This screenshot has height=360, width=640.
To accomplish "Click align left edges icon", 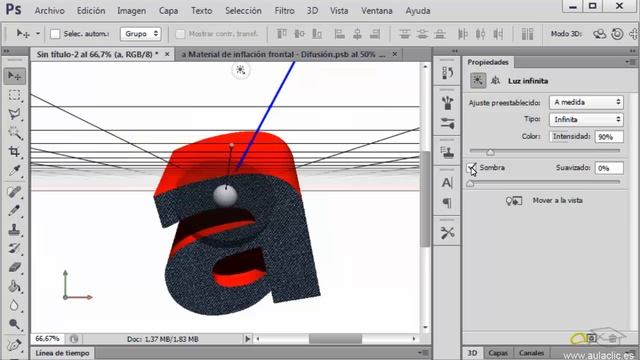I will click(x=339, y=34).
